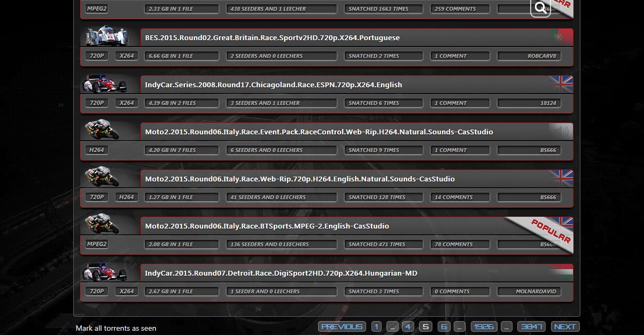Image resolution: width=644 pixels, height=335 pixels.
Task: Go to page 4
Action: pos(408,326)
